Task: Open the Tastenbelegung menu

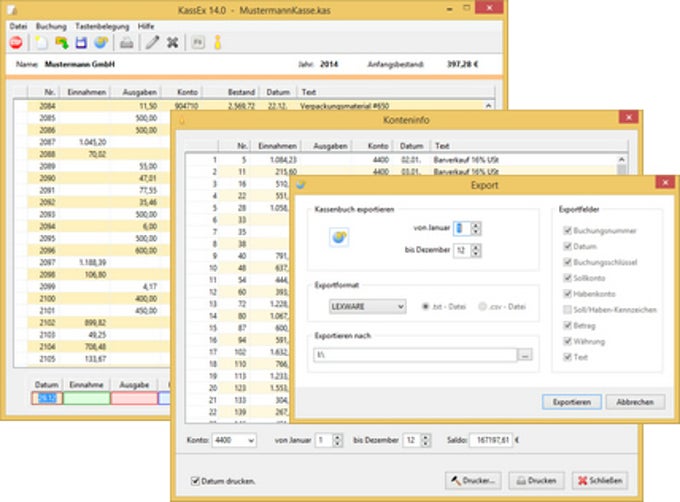Action: [x=102, y=26]
